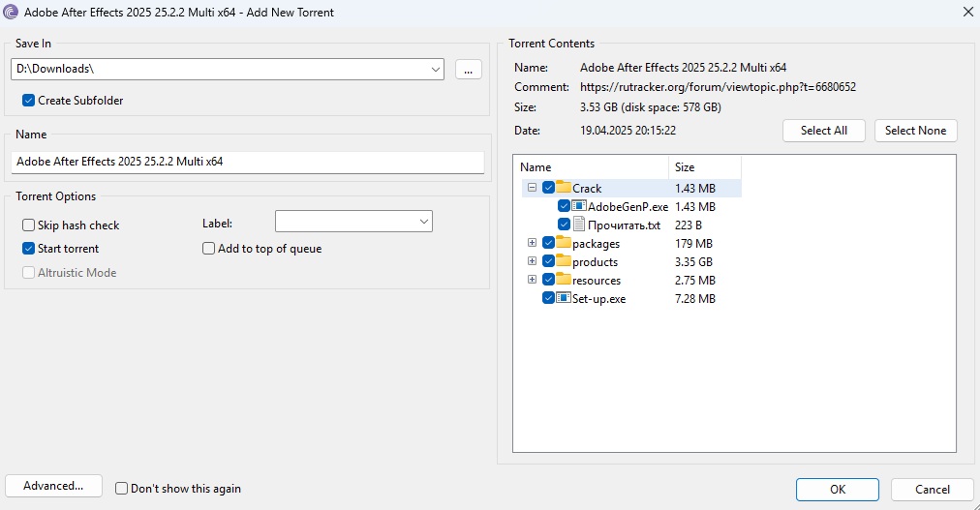Click the app icon in title bar
This screenshot has width=980, height=510.
click(11, 12)
